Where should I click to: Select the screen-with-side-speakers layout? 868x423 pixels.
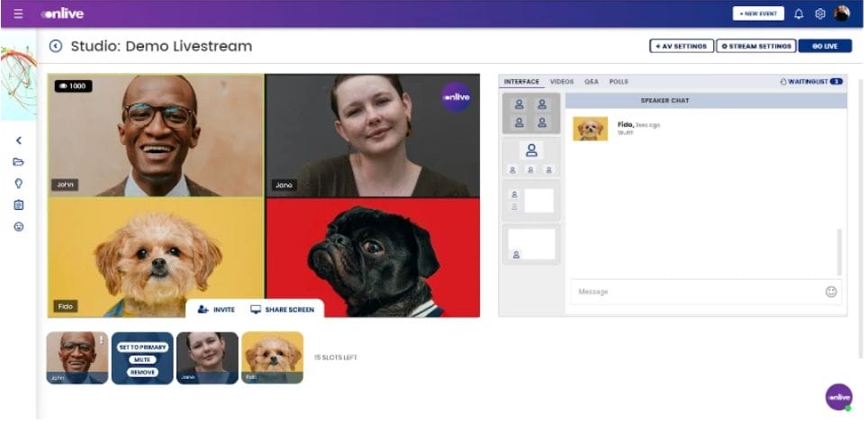point(530,200)
